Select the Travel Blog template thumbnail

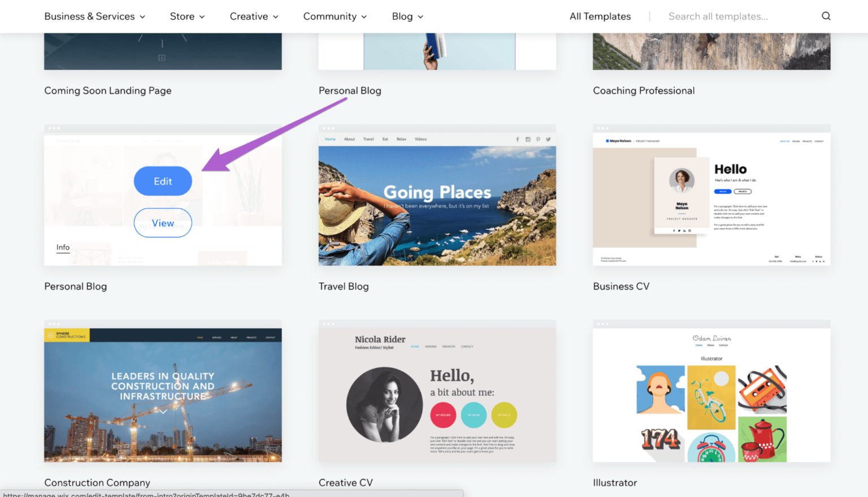pos(437,205)
